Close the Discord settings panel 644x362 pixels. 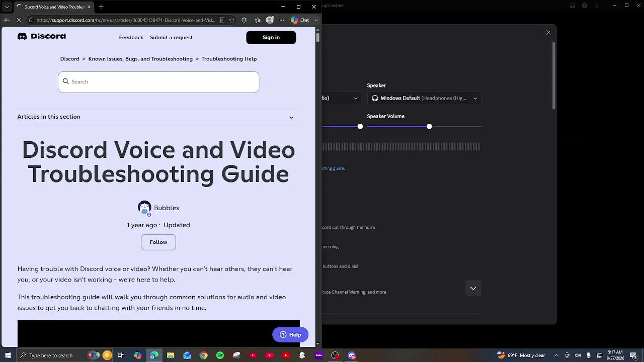[x=548, y=33]
